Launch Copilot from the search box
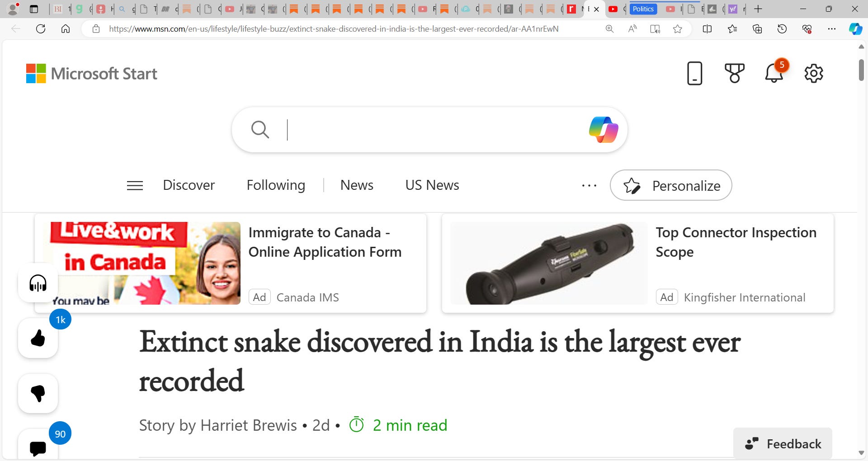This screenshot has width=868, height=461. 604,130
